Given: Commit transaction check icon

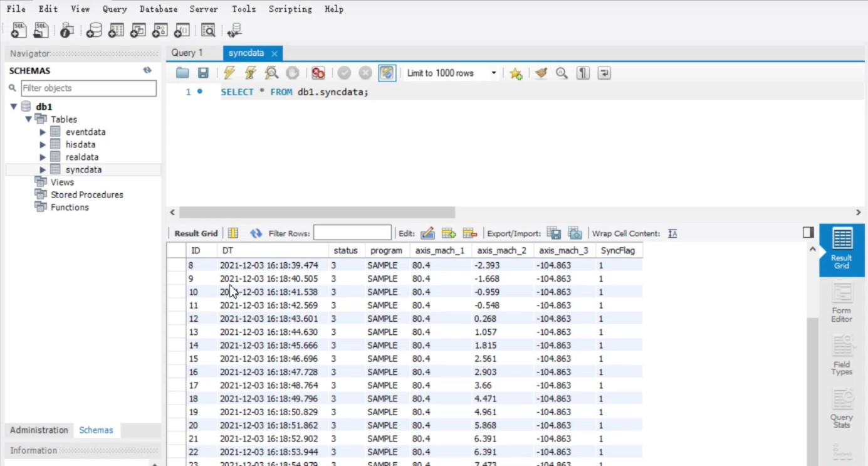Looking at the screenshot, I should click(x=344, y=73).
